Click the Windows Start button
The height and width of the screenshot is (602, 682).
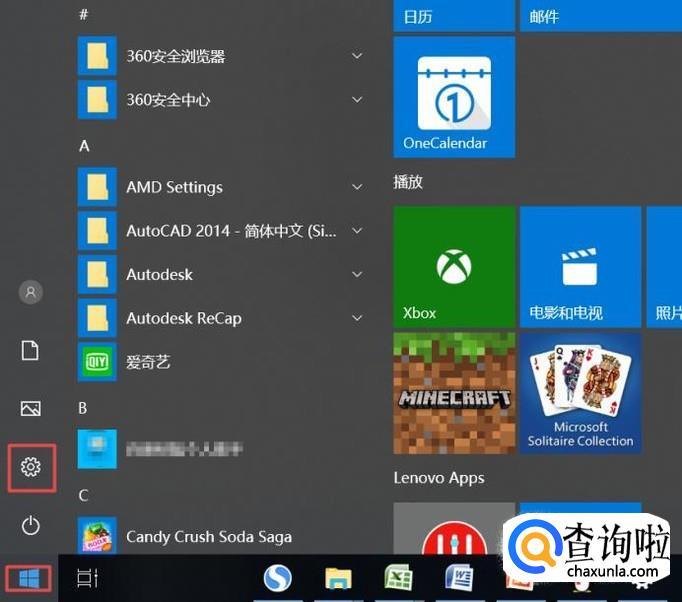(x=29, y=579)
